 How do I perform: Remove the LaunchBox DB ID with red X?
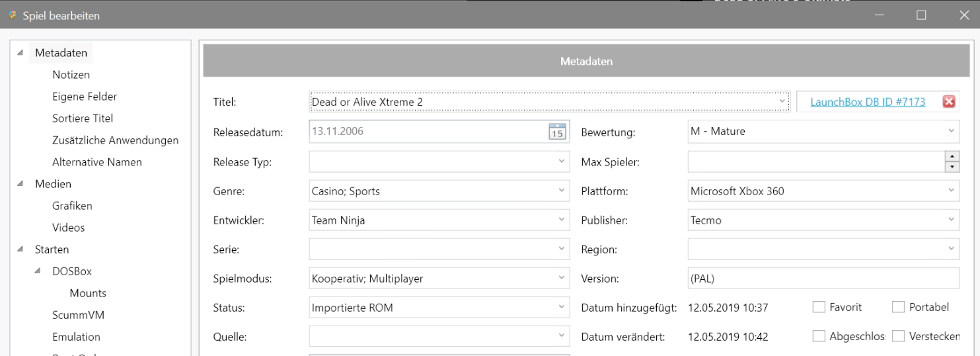point(949,101)
